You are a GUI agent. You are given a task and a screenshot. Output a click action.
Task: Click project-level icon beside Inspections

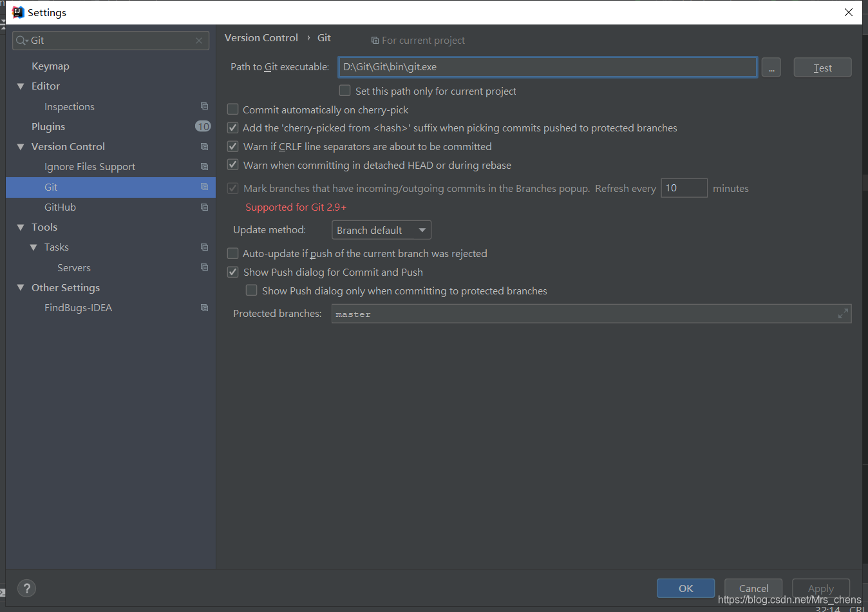[204, 106]
